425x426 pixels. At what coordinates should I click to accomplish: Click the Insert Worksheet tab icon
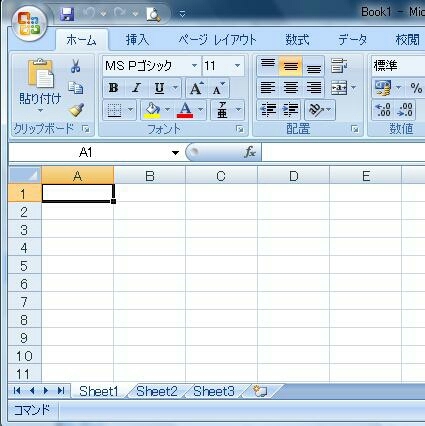(x=260, y=391)
